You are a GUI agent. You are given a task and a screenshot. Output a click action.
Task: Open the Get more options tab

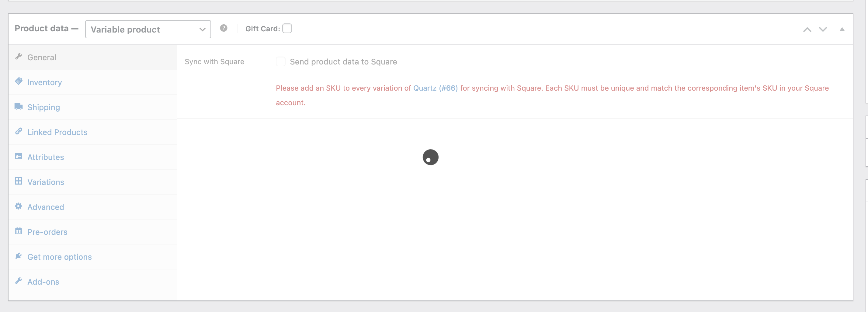pos(59,256)
